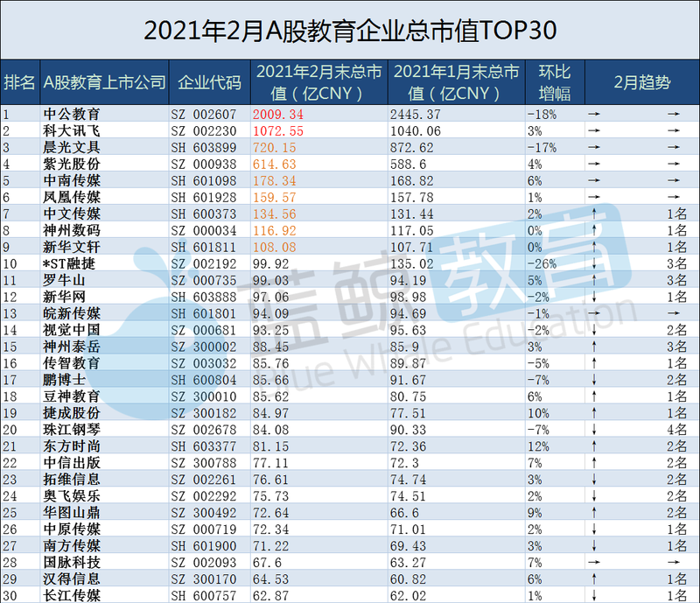Click company name 长江传媒
The image size is (700, 603).
tap(72, 595)
